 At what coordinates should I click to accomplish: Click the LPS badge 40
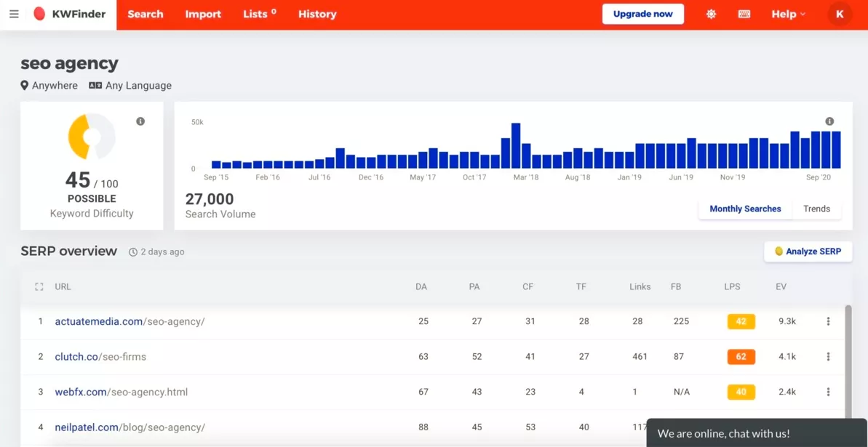(741, 392)
